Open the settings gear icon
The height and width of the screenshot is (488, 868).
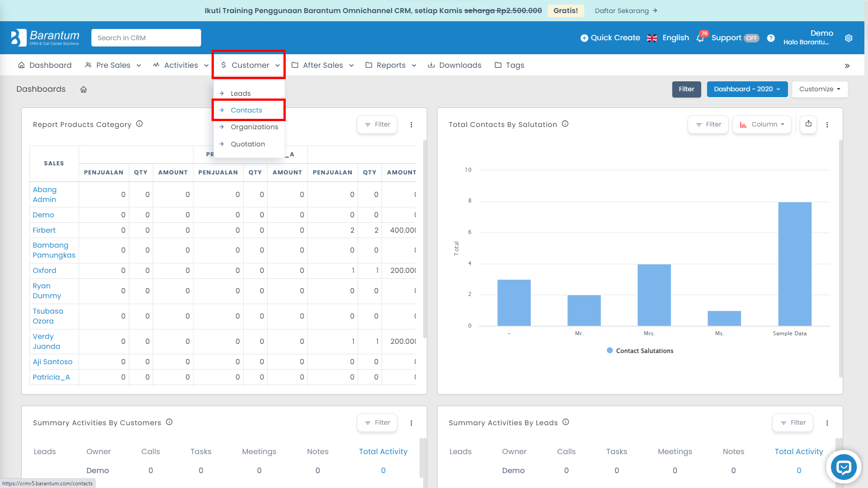(x=849, y=38)
